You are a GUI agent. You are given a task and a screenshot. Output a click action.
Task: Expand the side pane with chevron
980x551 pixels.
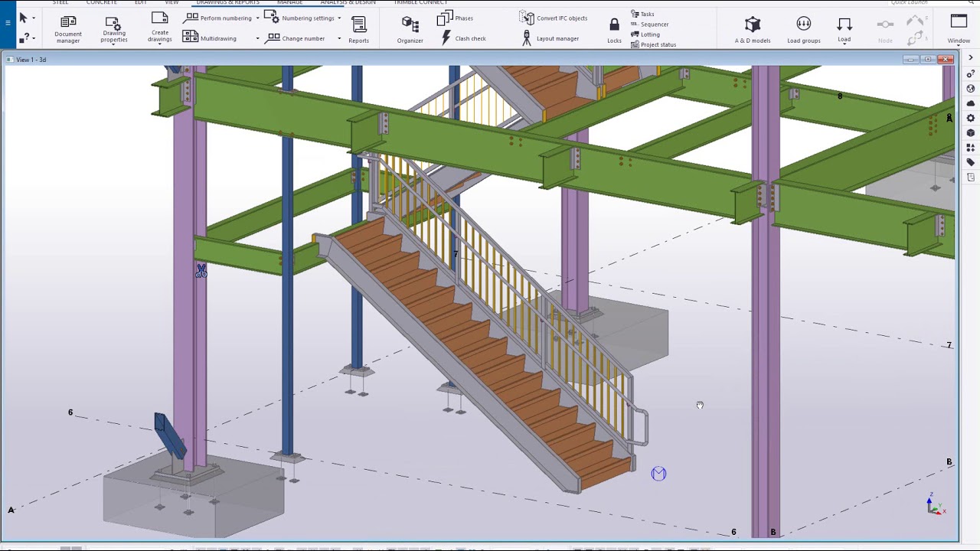click(x=971, y=58)
